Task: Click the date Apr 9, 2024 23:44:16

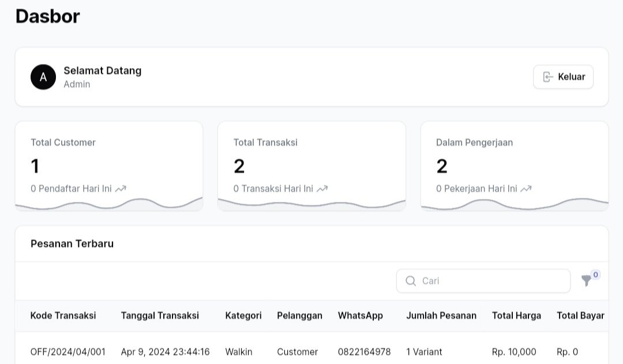Action: (166, 352)
